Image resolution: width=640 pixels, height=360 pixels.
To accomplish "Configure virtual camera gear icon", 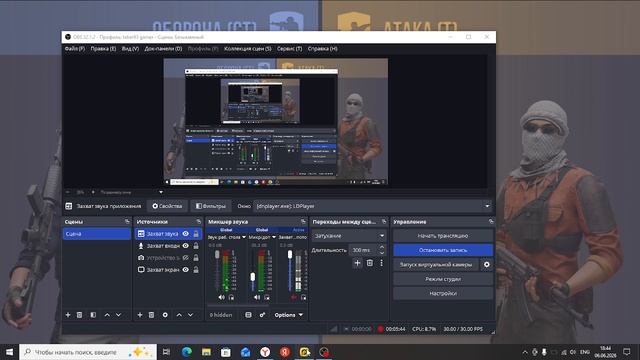I will click(x=487, y=264).
